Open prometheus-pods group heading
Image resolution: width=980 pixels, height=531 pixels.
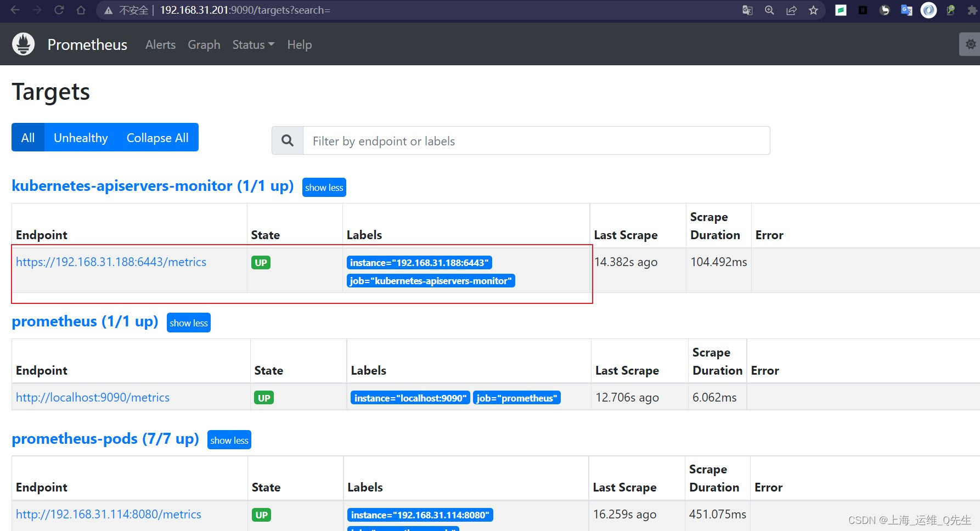click(x=105, y=439)
